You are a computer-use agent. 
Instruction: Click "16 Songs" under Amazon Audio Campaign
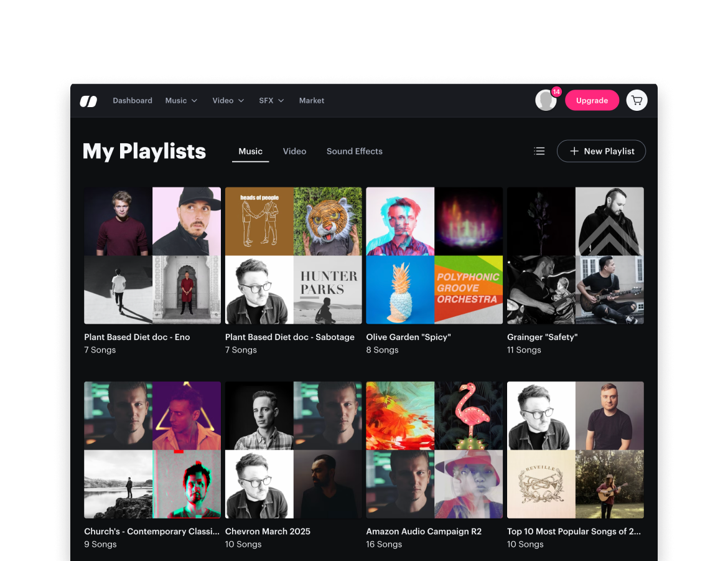pyautogui.click(x=384, y=544)
